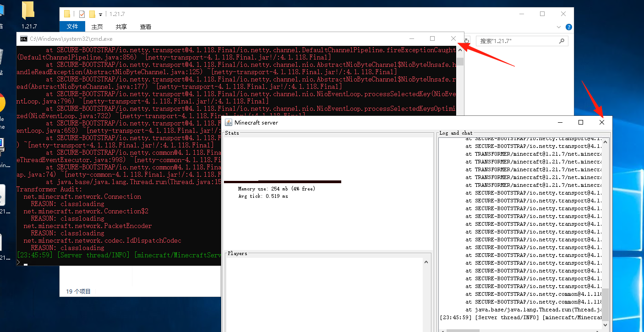Image resolution: width=644 pixels, height=332 pixels.
Task: Click the 'Memory use: 254 mb (4% free)' text
Action: [277, 189]
